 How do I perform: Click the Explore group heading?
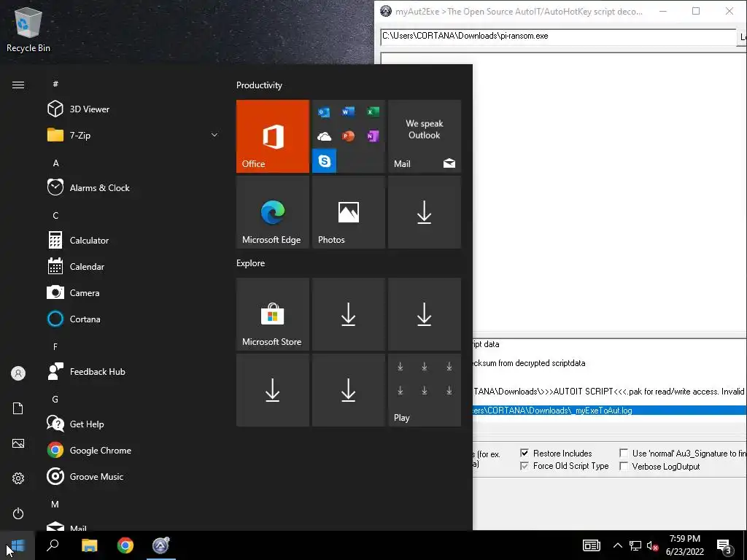(251, 262)
